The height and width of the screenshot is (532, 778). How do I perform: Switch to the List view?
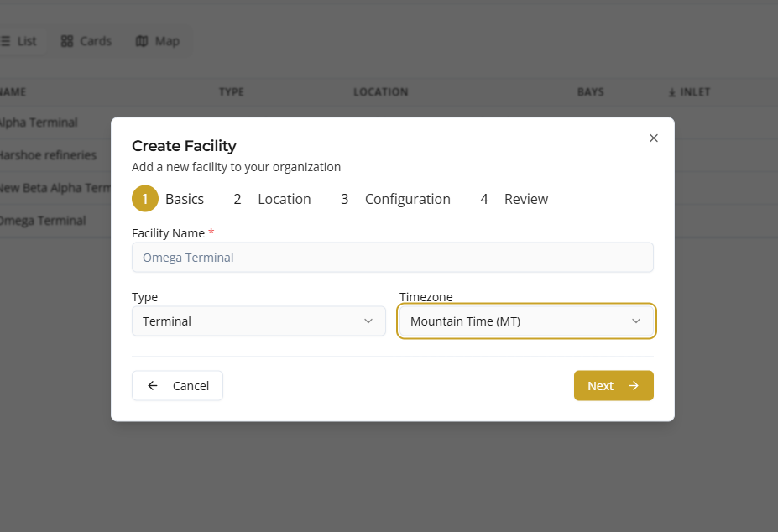point(18,41)
